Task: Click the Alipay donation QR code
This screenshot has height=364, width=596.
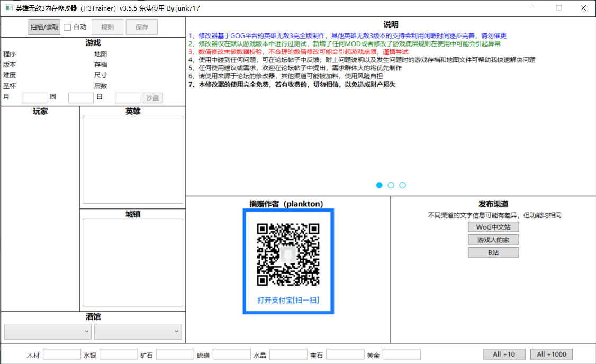Action: point(288,254)
